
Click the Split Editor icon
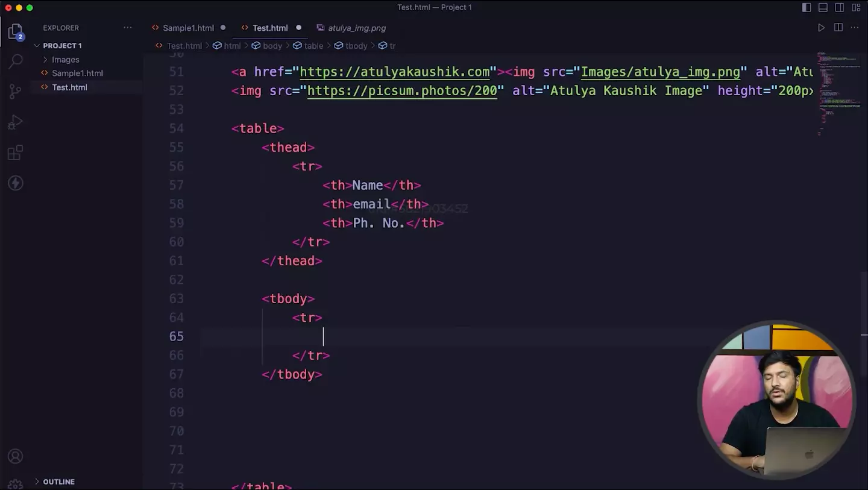pos(838,28)
